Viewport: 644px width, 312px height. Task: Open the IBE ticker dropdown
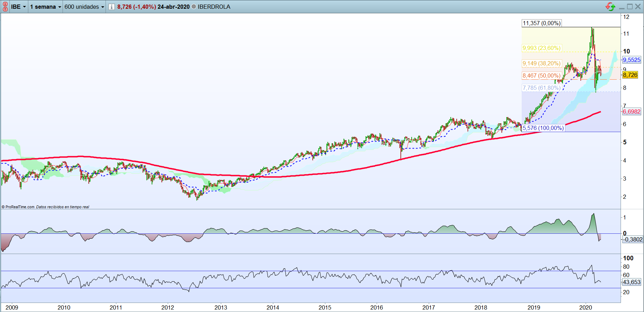click(x=19, y=7)
